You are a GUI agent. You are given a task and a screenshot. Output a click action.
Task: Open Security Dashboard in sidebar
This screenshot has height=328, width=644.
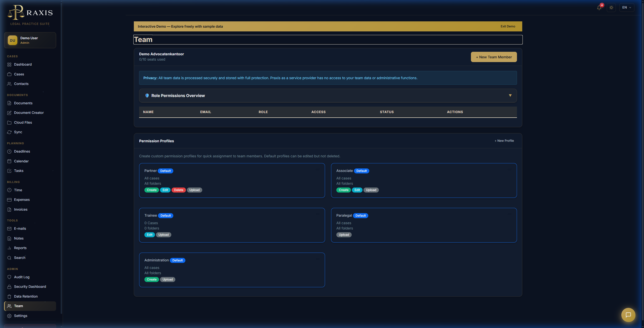click(30, 287)
